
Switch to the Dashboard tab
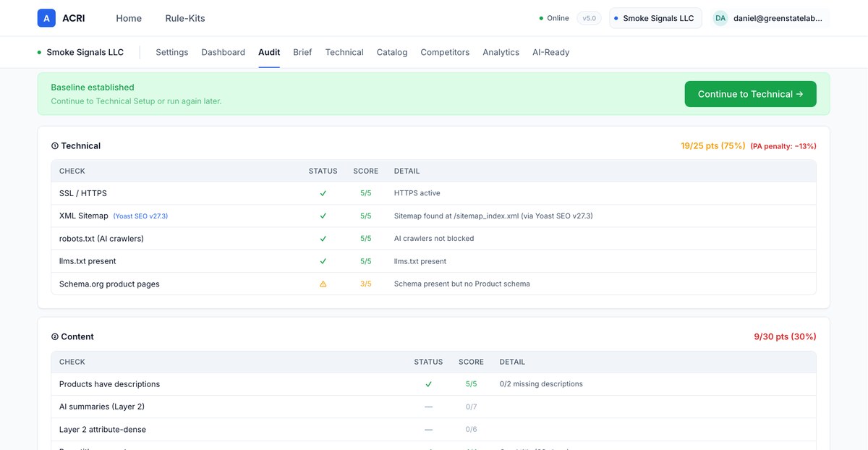(x=224, y=52)
